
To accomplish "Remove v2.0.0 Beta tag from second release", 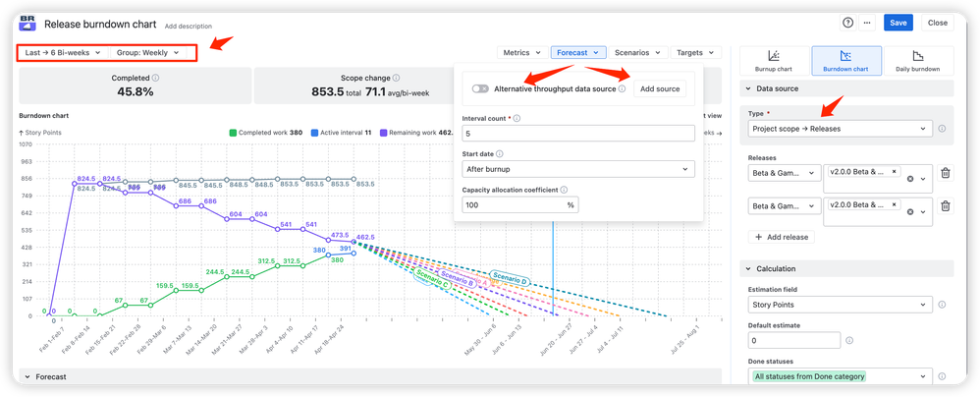I will 894,204.
